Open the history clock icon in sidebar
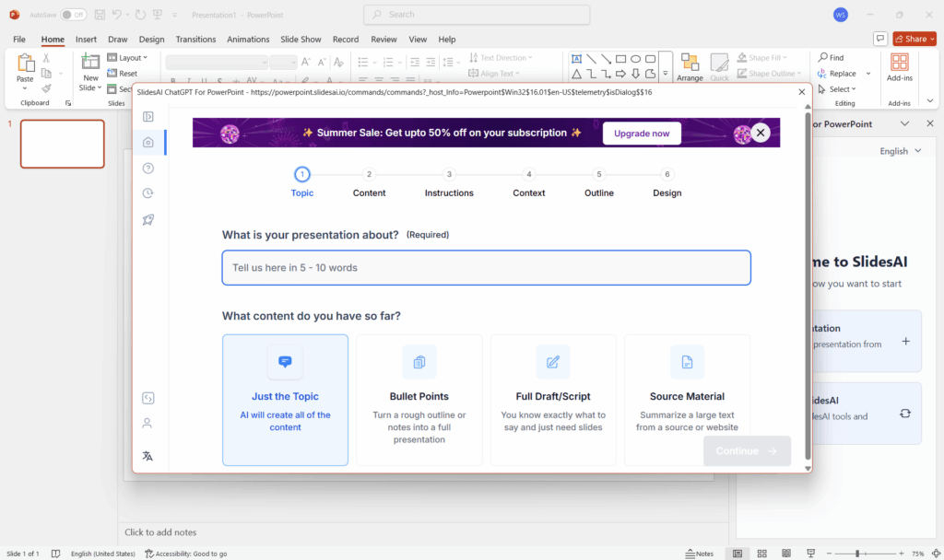Image resolution: width=944 pixels, height=560 pixels. tap(147, 193)
